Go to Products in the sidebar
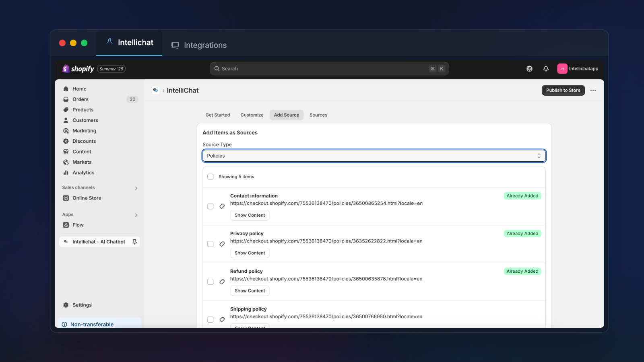The height and width of the screenshot is (362, 644). [83, 110]
